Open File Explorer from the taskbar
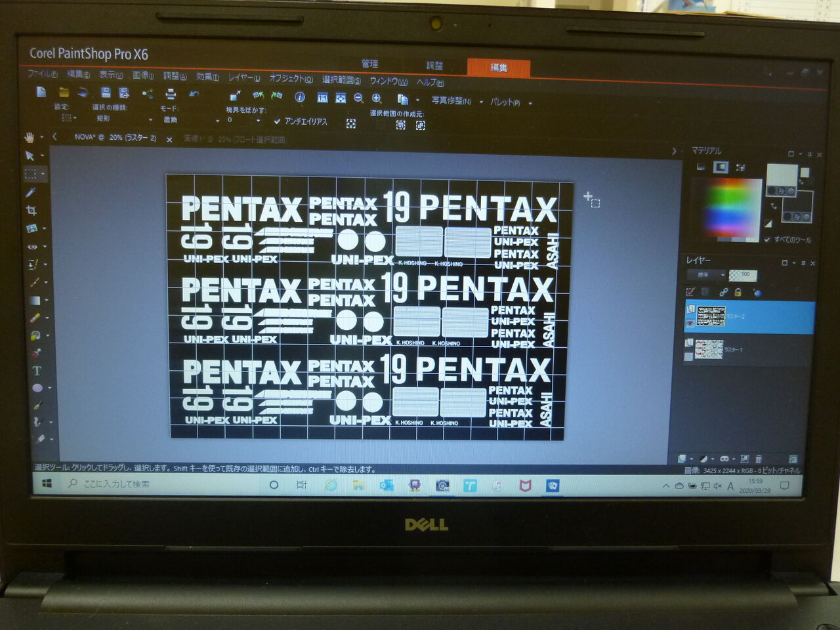 (358, 486)
